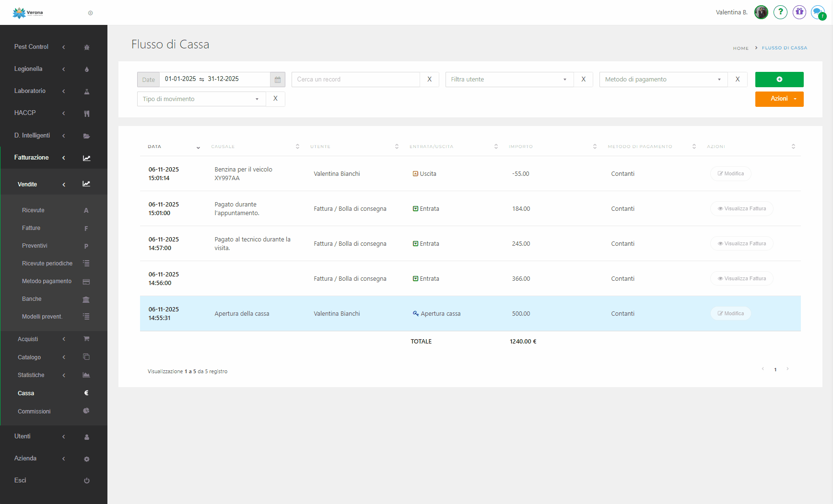Open the Fatture menu item

coord(31,228)
